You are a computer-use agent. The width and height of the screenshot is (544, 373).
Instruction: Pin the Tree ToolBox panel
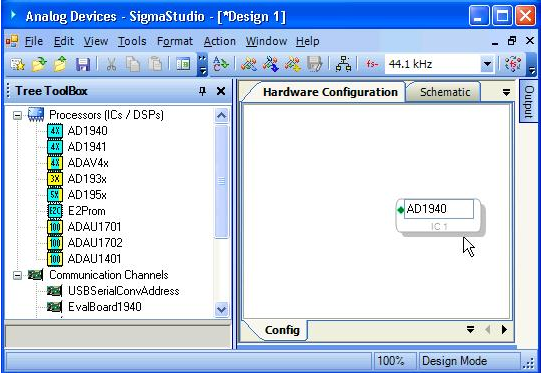pyautogui.click(x=202, y=91)
